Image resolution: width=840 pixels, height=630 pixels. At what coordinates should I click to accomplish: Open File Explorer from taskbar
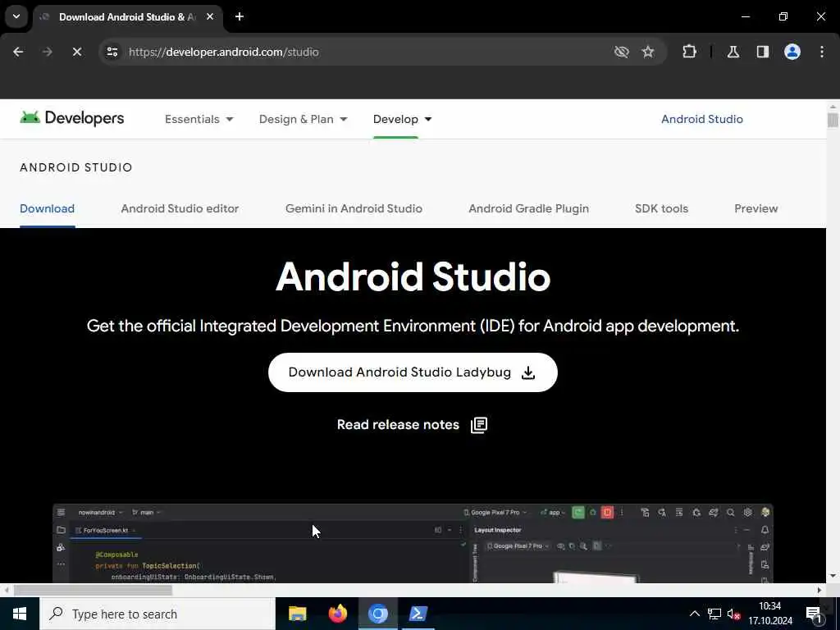[297, 614]
